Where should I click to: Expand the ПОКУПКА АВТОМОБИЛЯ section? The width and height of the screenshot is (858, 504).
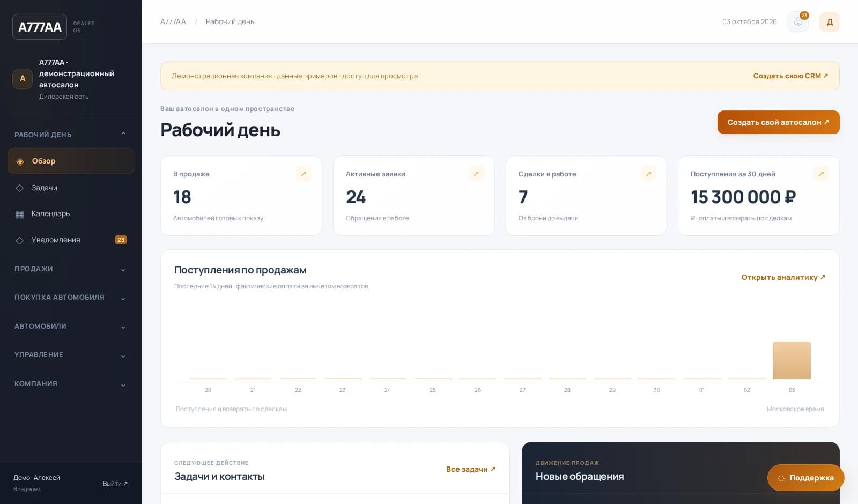click(x=70, y=298)
